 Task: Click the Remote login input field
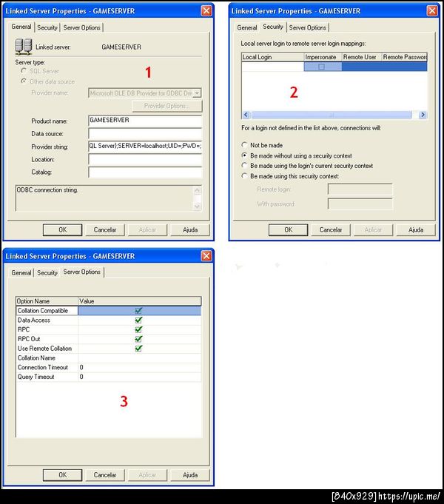pos(360,189)
